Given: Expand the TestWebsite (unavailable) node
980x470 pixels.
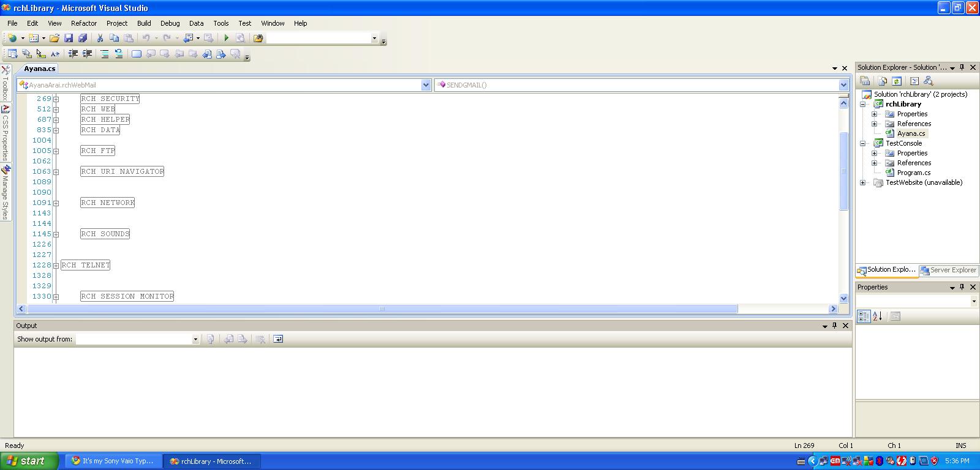Looking at the screenshot, I should [863, 182].
